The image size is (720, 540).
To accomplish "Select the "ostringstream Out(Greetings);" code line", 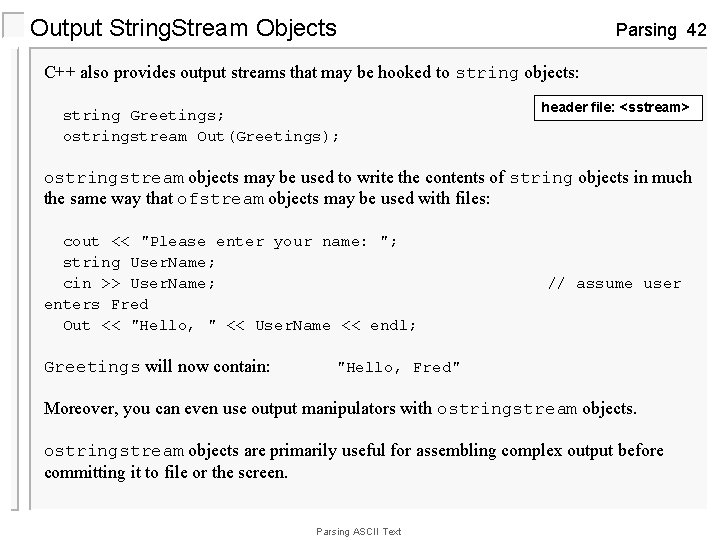I will click(201, 136).
